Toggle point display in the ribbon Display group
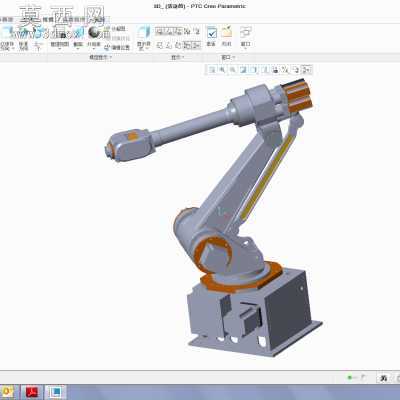The image size is (400, 400). (178, 45)
